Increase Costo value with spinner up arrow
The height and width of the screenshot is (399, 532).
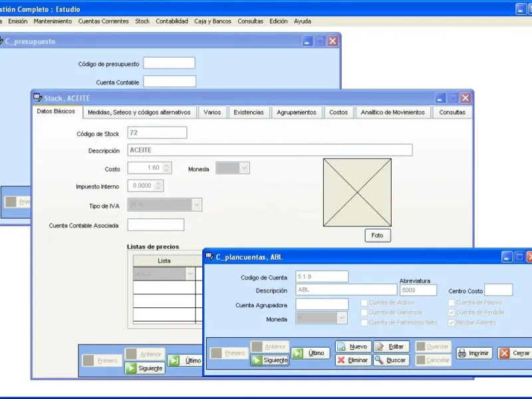click(x=166, y=166)
